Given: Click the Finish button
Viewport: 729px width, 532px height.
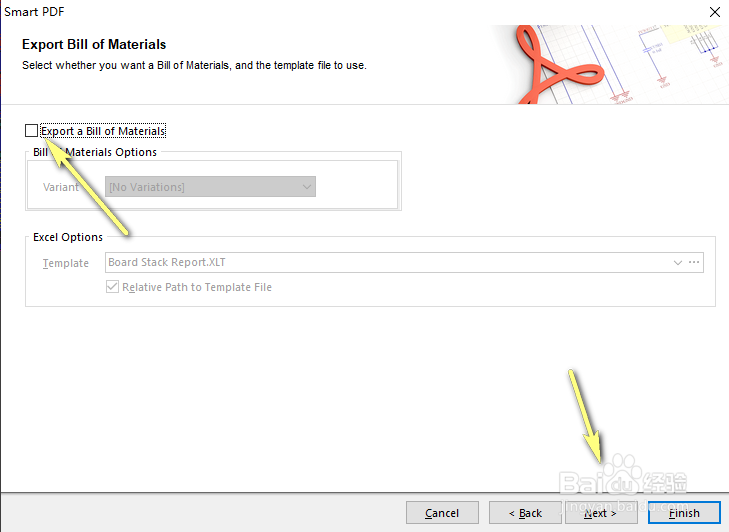Looking at the screenshot, I should click(x=684, y=513).
